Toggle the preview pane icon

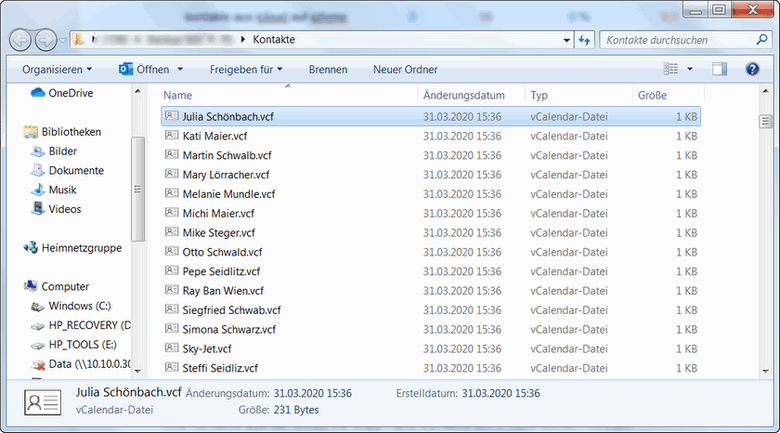click(719, 69)
